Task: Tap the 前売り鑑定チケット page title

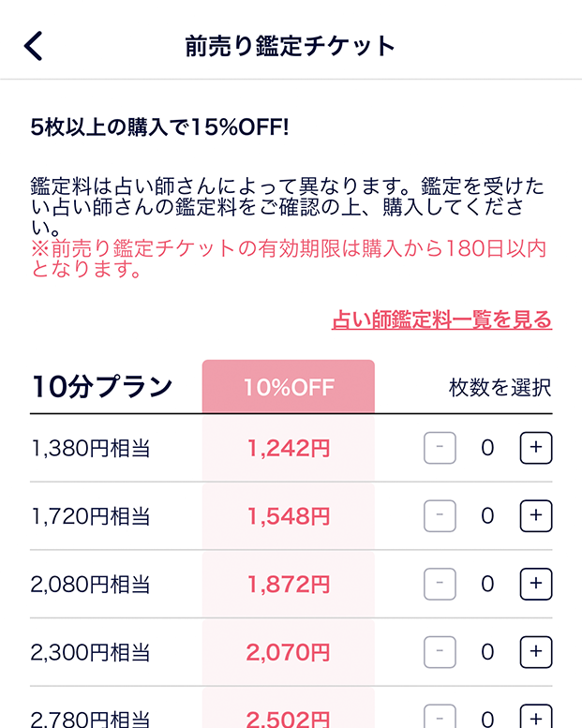Action: (x=291, y=46)
